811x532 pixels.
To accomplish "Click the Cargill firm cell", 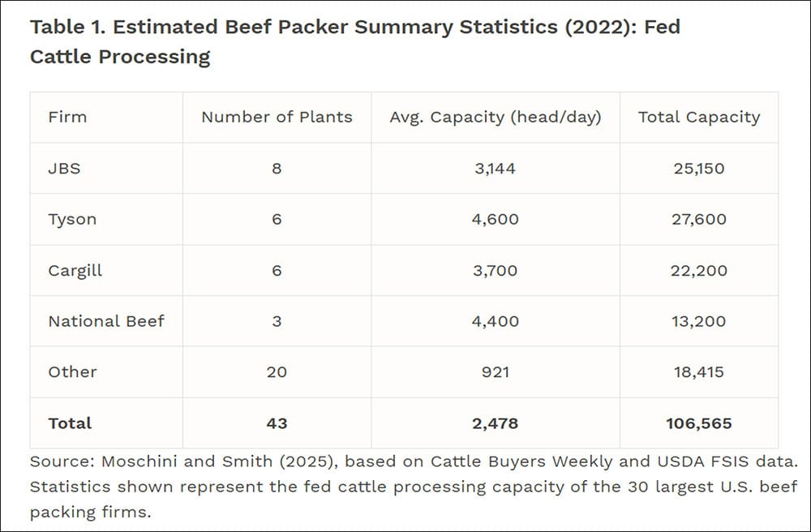I will click(75, 270).
